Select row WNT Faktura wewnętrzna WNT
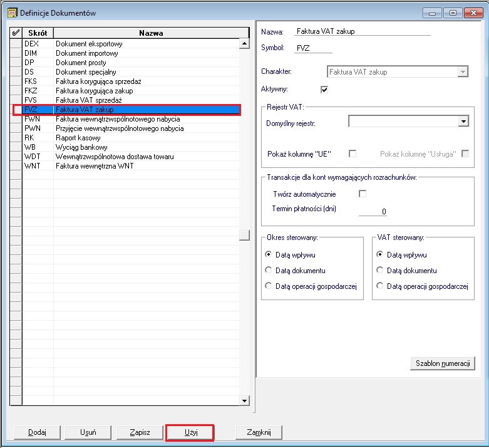The width and height of the screenshot is (489, 448). click(131, 166)
